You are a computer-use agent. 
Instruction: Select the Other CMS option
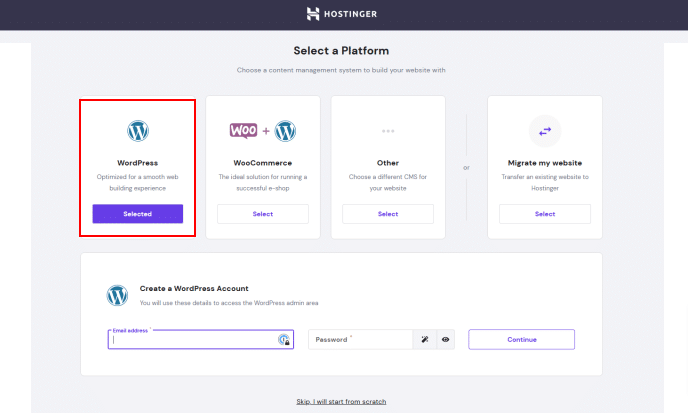[388, 214]
